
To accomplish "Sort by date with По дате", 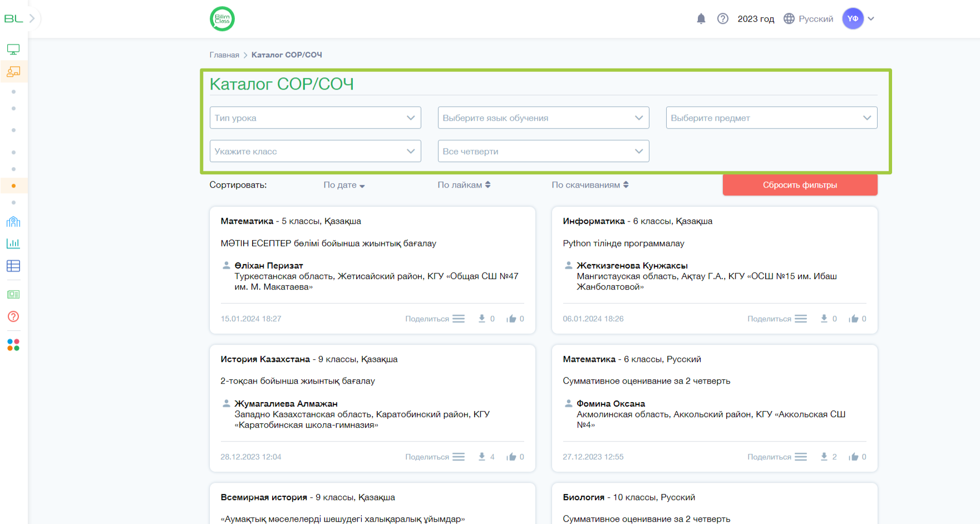I will tap(344, 185).
